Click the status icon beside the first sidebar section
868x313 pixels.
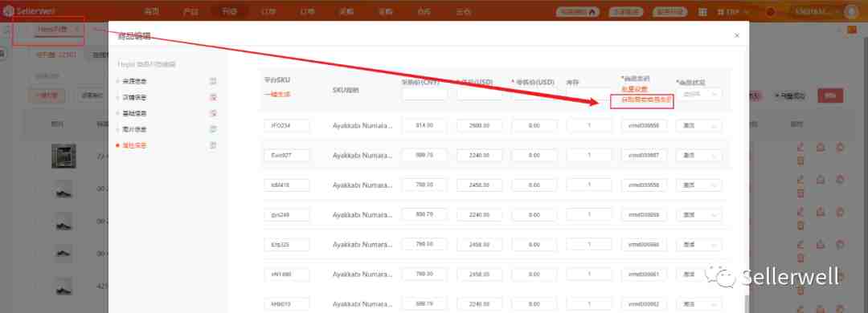point(213,81)
